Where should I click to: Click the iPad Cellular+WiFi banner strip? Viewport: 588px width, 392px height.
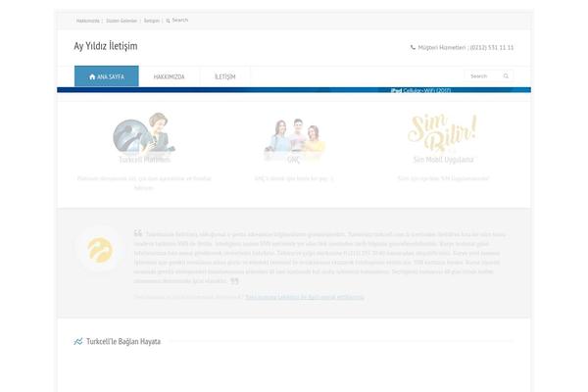point(294,90)
